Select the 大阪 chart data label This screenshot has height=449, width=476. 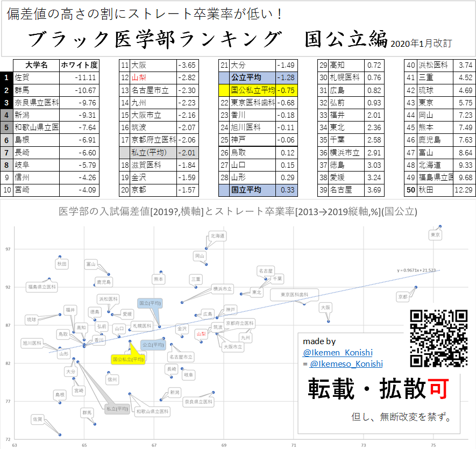click(x=325, y=308)
